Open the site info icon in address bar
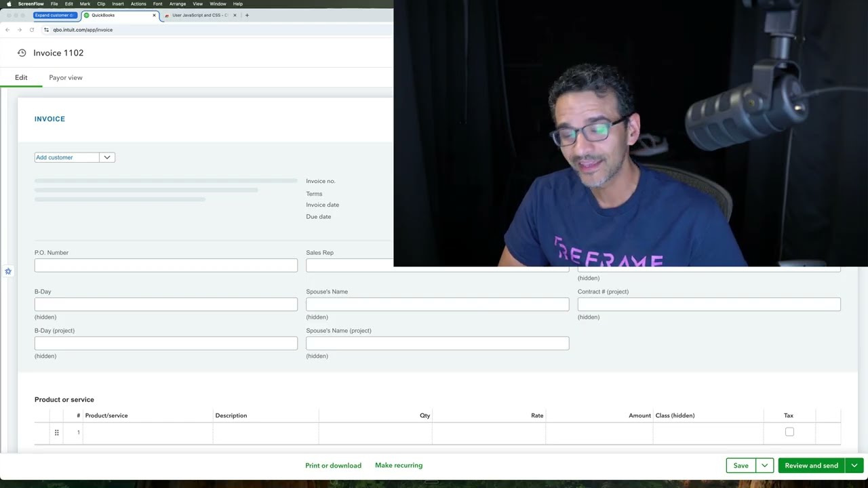Viewport: 868px width, 488px height. [x=46, y=30]
